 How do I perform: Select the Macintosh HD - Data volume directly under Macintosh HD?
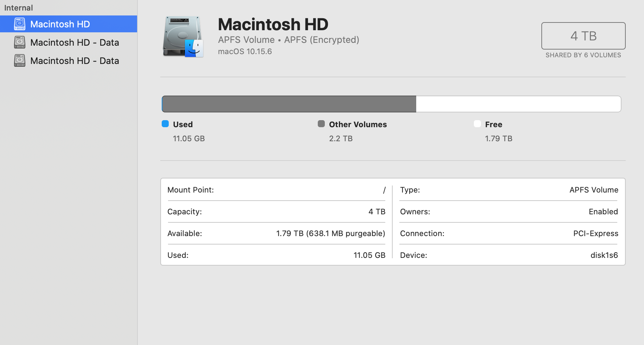(75, 42)
